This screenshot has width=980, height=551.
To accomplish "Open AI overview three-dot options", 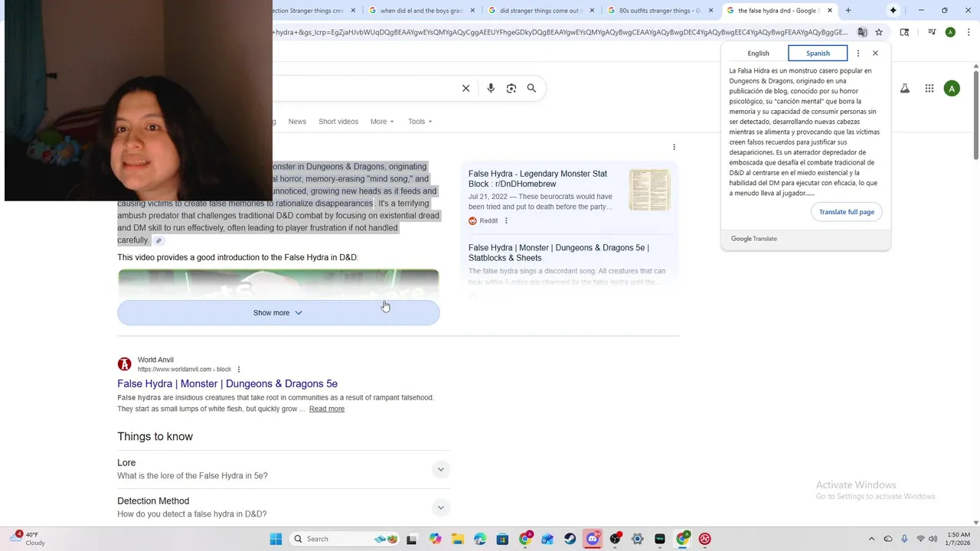I will [x=674, y=147].
